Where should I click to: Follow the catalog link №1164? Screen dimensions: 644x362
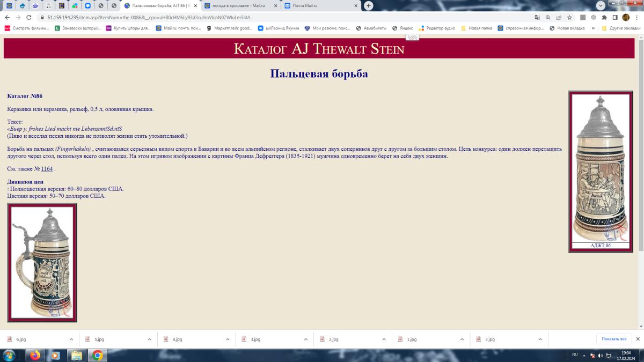tap(47, 169)
